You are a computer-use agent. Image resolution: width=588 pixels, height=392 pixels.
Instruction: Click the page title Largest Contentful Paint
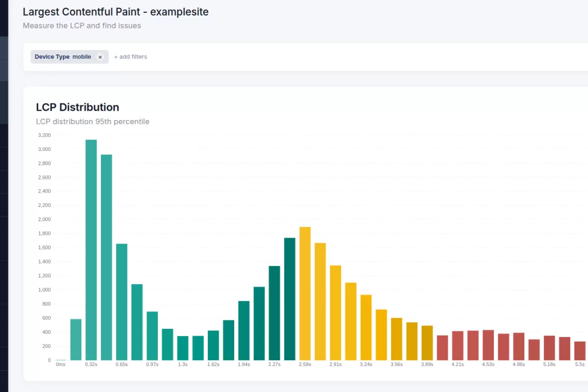(116, 12)
